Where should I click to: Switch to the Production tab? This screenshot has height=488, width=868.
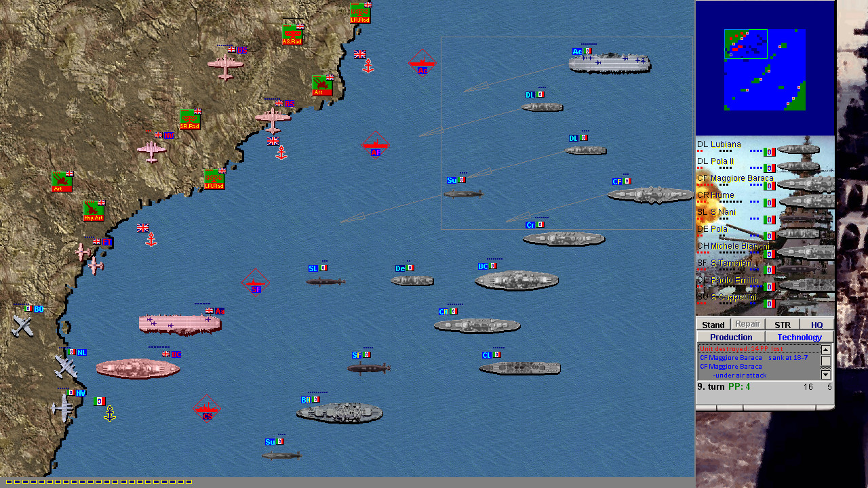[731, 337]
